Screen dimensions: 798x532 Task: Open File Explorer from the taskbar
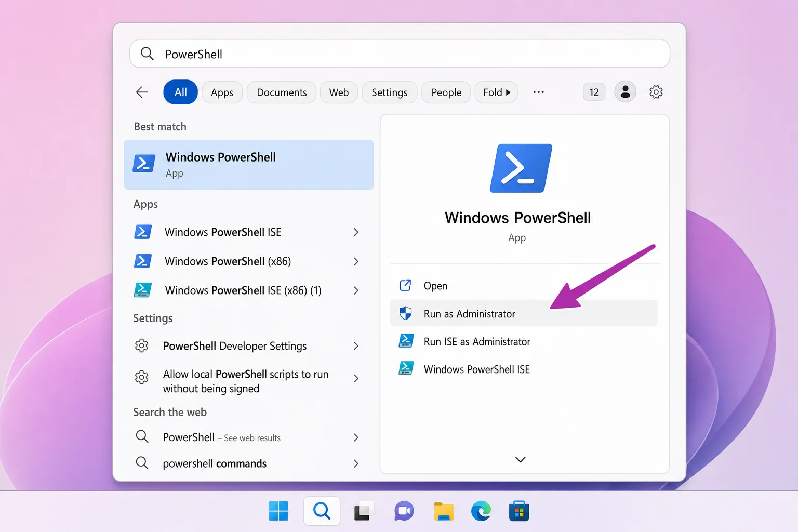(x=444, y=511)
